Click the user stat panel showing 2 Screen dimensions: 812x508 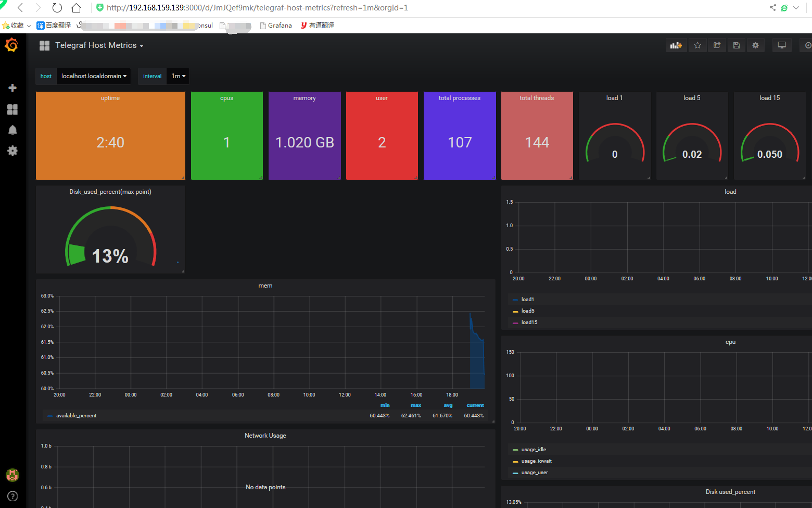click(x=382, y=136)
